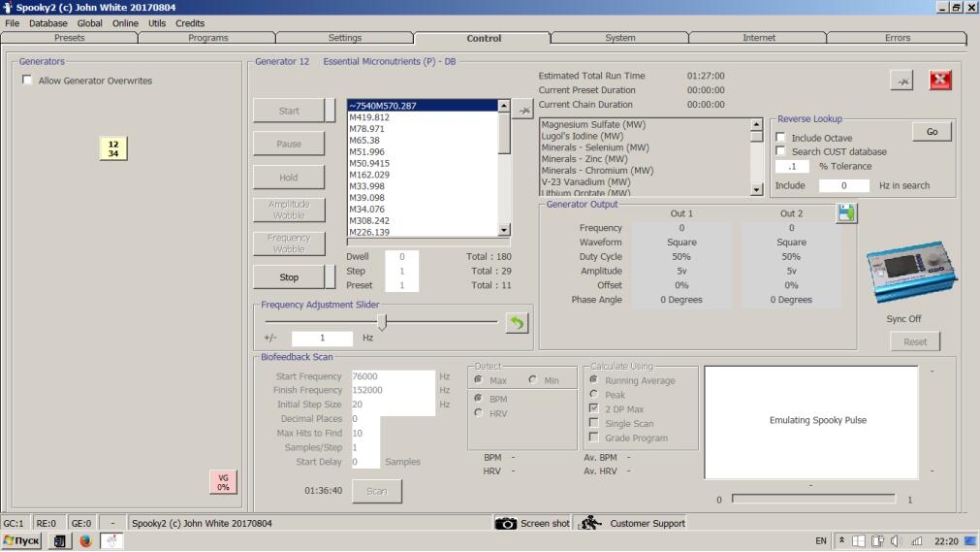
Task: Click the pink VG 0% indicator
Action: click(223, 482)
